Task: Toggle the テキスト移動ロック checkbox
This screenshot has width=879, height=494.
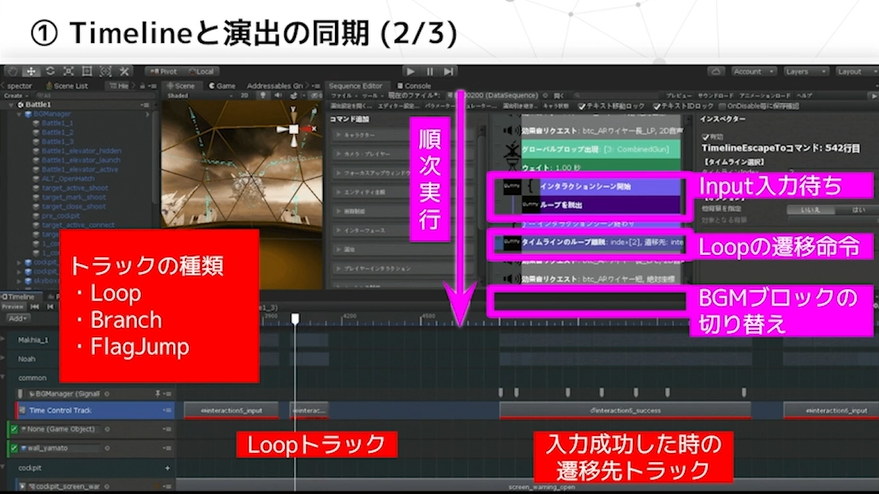Action: click(582, 106)
